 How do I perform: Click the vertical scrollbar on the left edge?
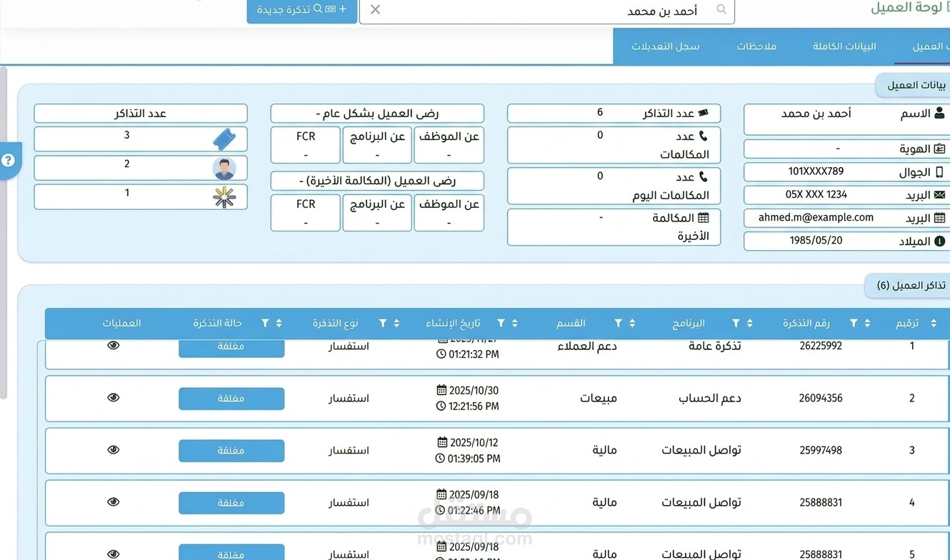click(x=4, y=232)
